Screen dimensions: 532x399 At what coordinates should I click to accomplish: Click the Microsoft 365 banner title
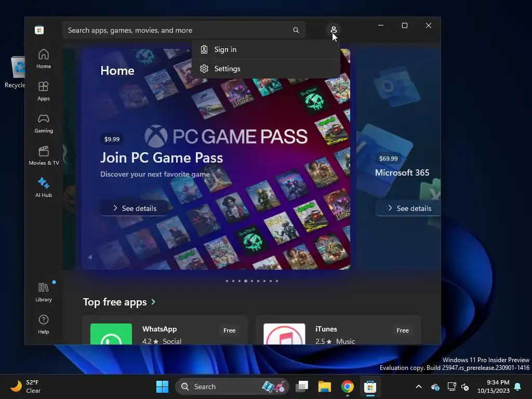click(x=402, y=172)
